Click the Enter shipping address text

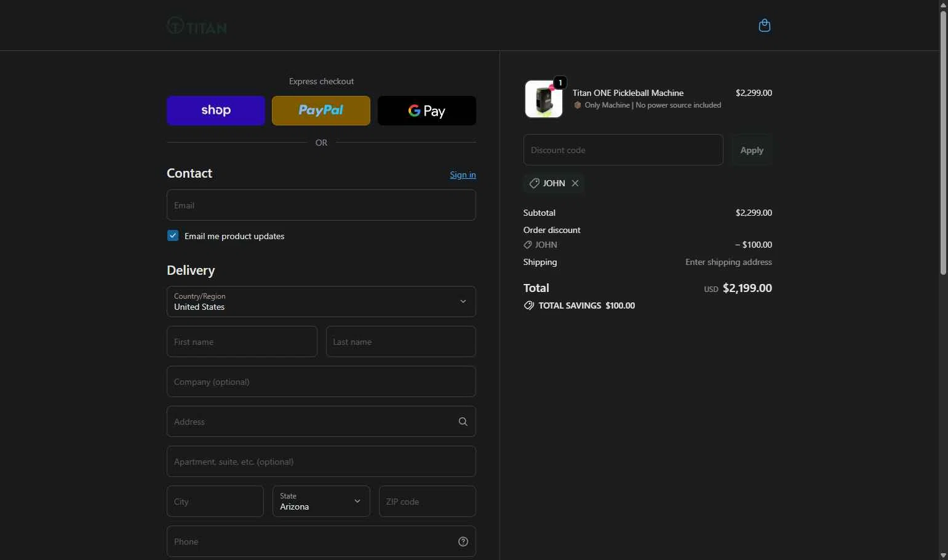tap(728, 262)
